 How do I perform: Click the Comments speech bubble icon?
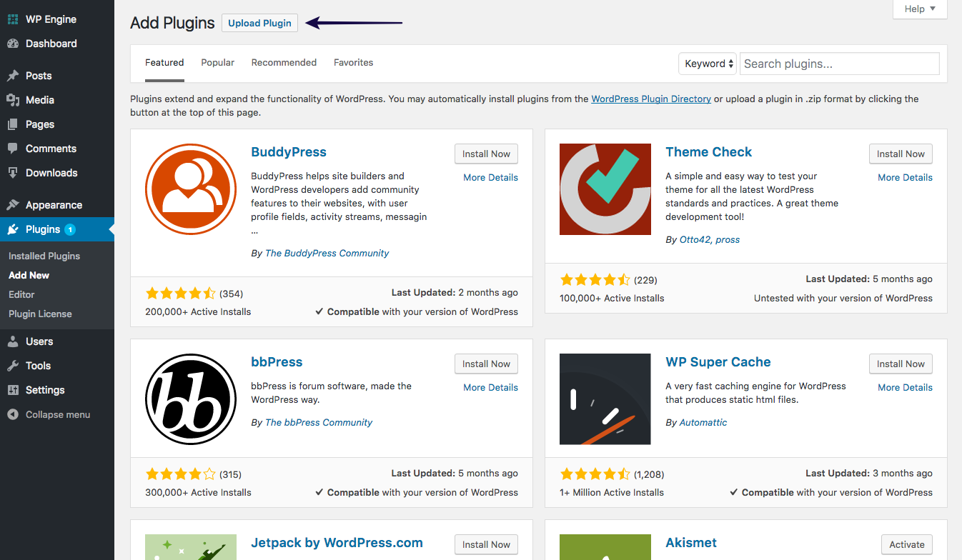coord(13,149)
